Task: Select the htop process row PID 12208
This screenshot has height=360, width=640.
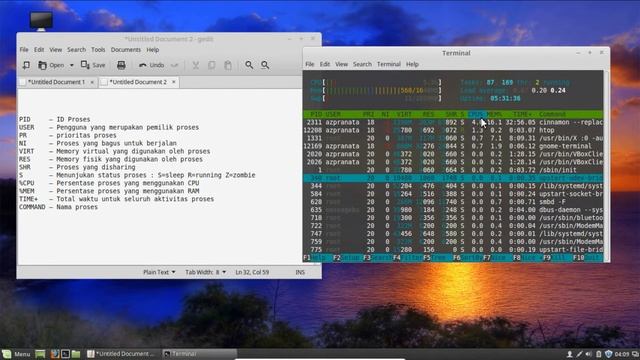Action: [x=453, y=130]
